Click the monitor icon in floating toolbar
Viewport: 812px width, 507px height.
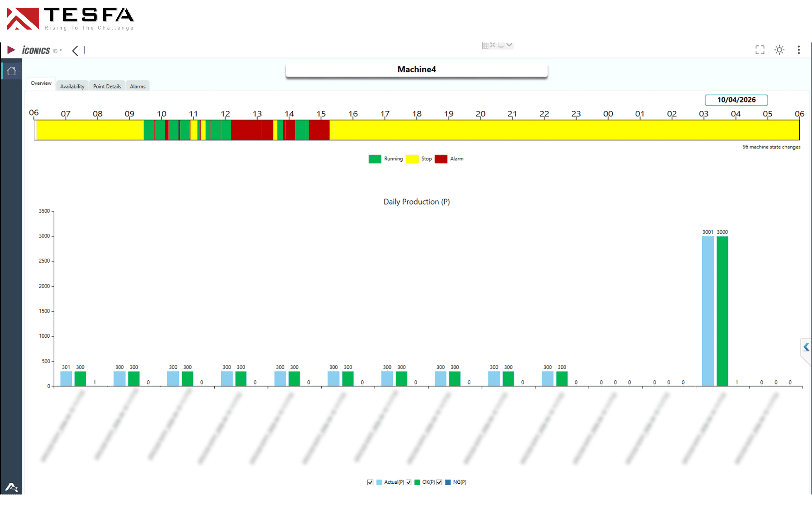(501, 45)
